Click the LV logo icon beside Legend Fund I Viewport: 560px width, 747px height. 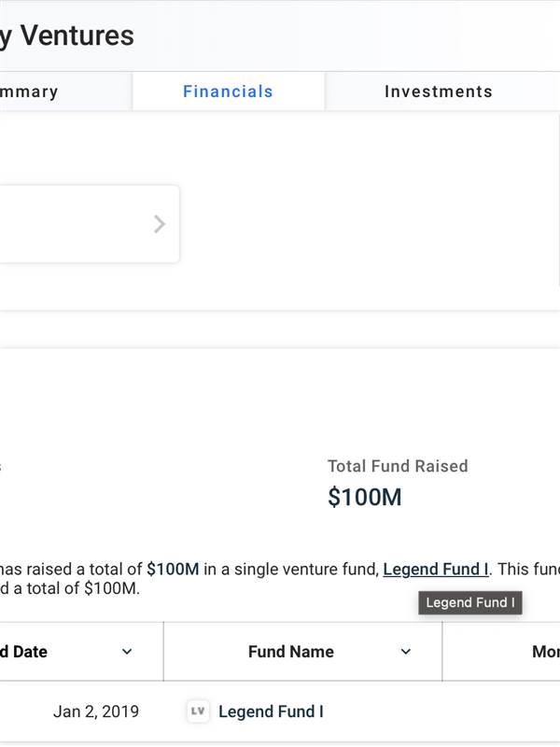tap(198, 712)
